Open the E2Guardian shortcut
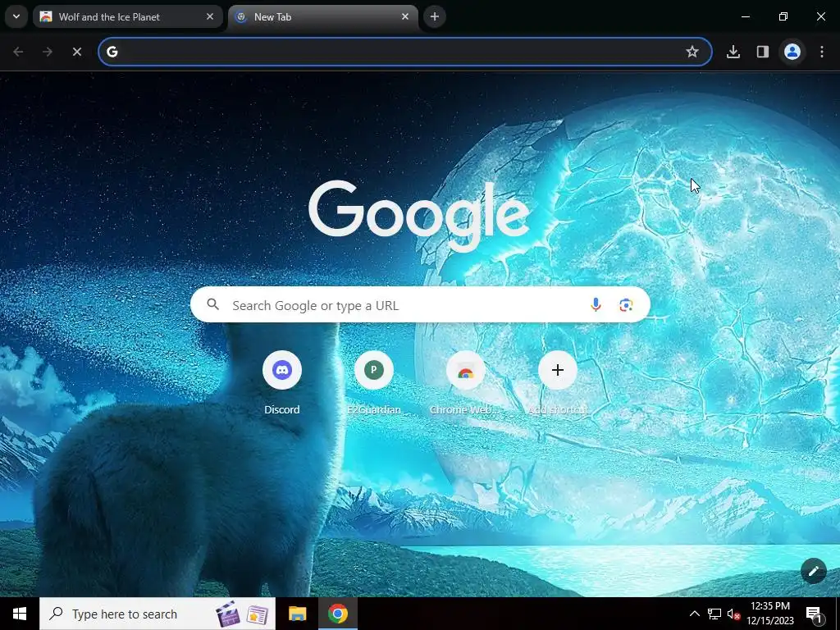Viewport: 840px width, 630px height. (x=374, y=382)
